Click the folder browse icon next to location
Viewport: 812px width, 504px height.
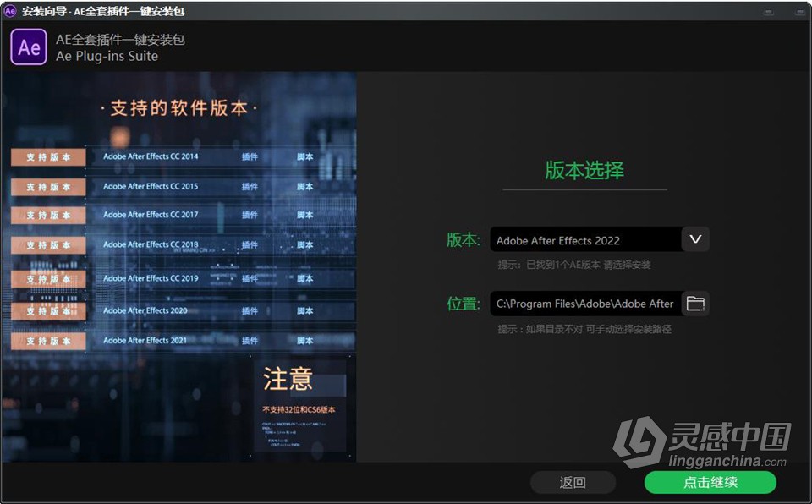(695, 304)
